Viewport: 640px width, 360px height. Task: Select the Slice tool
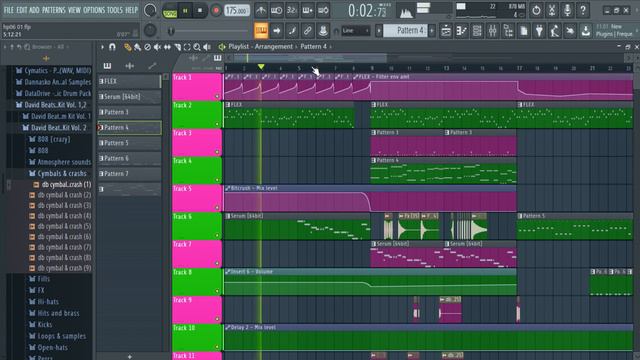(177, 47)
